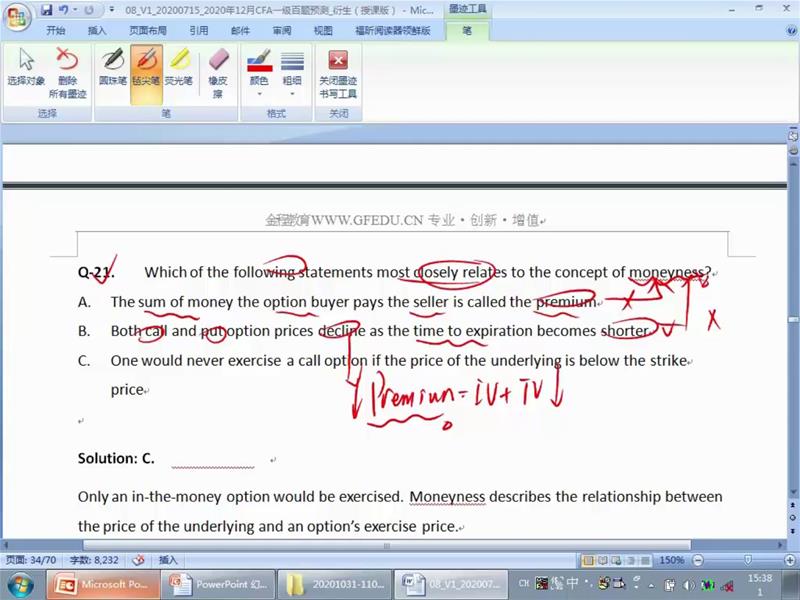The image size is (800, 600).
Task: Go to next page double-arrow button
Action: [793, 531]
